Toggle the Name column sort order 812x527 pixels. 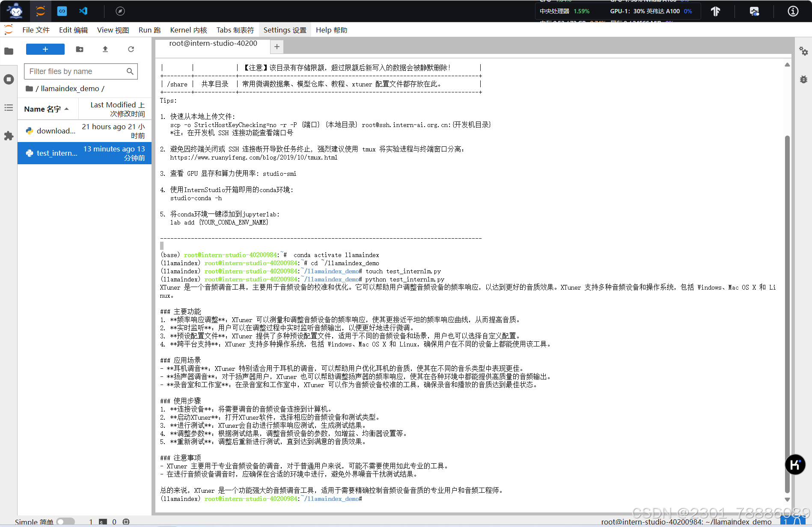48,109
